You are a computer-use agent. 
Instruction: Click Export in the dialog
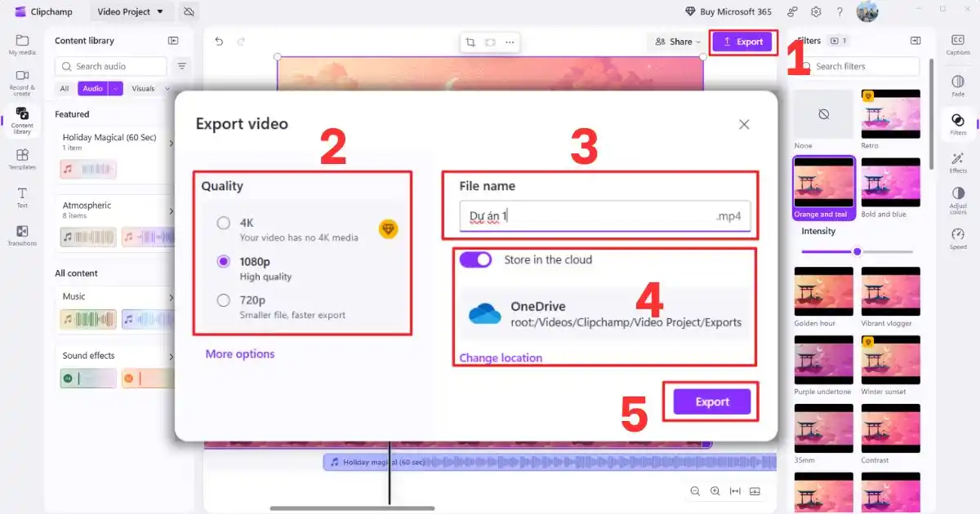712,401
